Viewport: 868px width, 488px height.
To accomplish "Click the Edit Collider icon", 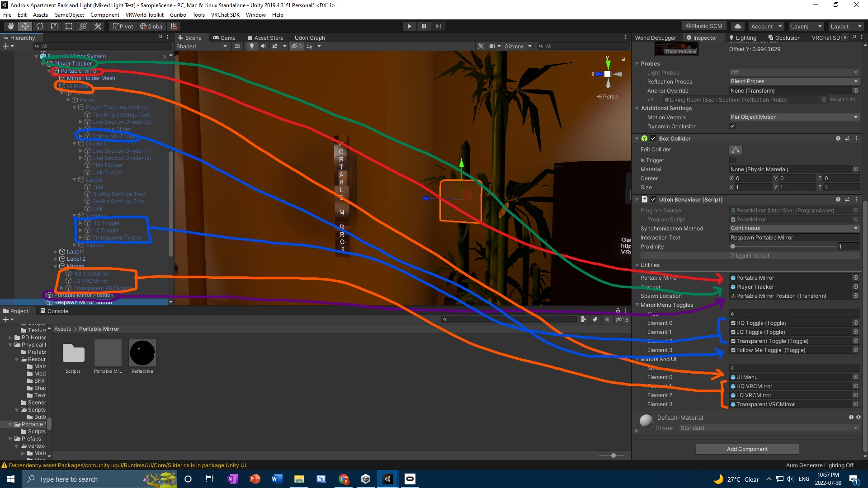I will [x=736, y=150].
